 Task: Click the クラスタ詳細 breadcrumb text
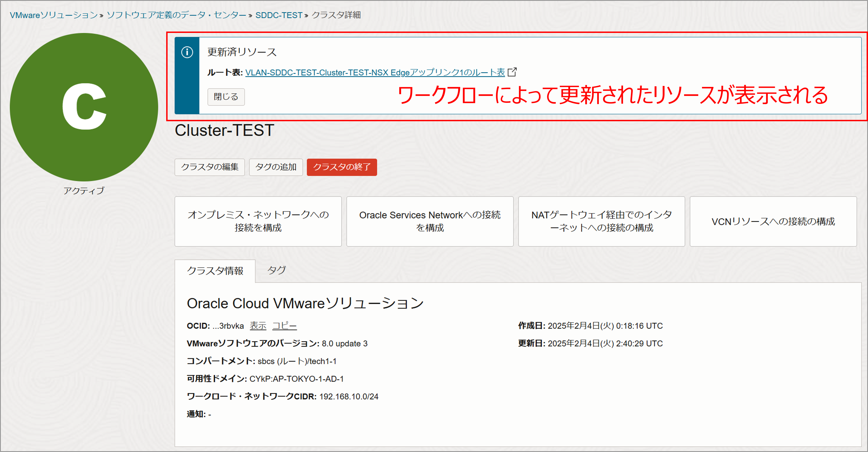(336, 15)
